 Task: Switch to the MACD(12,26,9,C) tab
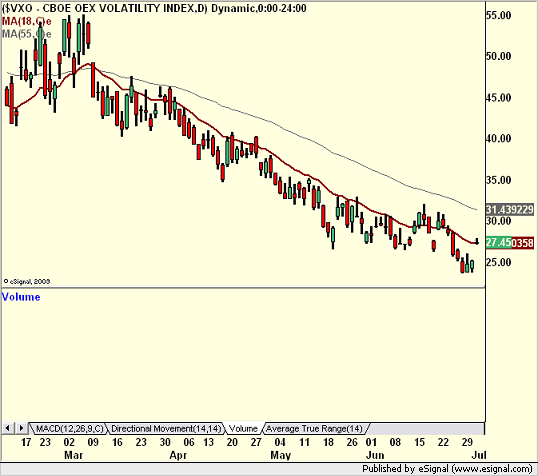point(69,428)
